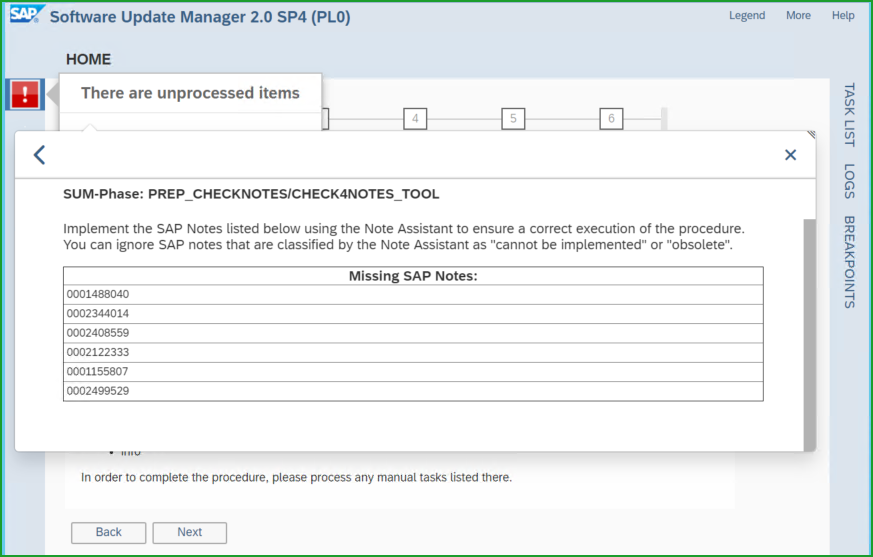The width and height of the screenshot is (873, 557).
Task: Click the SUM-Phase PREP_CHECKNOTES title
Action: coord(251,194)
